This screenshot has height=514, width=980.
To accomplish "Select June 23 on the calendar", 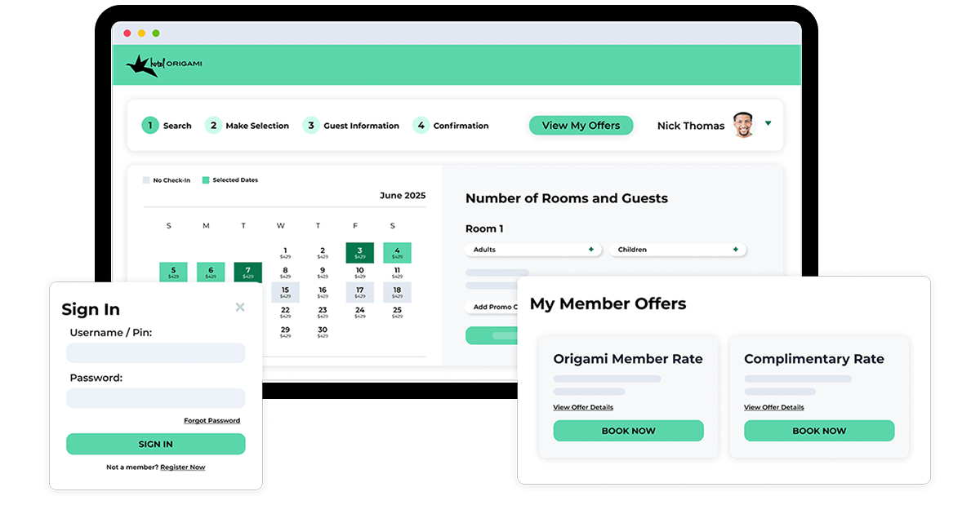I will click(323, 312).
